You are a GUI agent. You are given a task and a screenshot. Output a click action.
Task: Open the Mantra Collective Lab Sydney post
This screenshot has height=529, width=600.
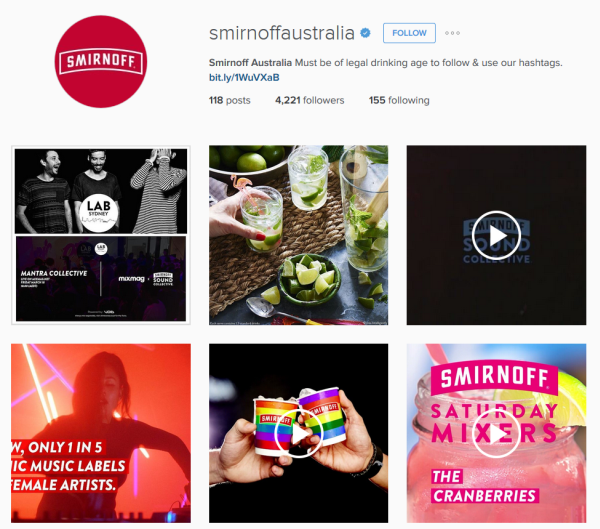[x=101, y=235]
